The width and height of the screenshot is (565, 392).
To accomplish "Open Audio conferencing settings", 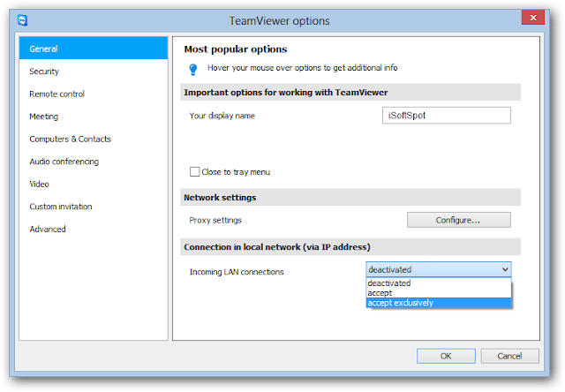I will (x=94, y=162).
